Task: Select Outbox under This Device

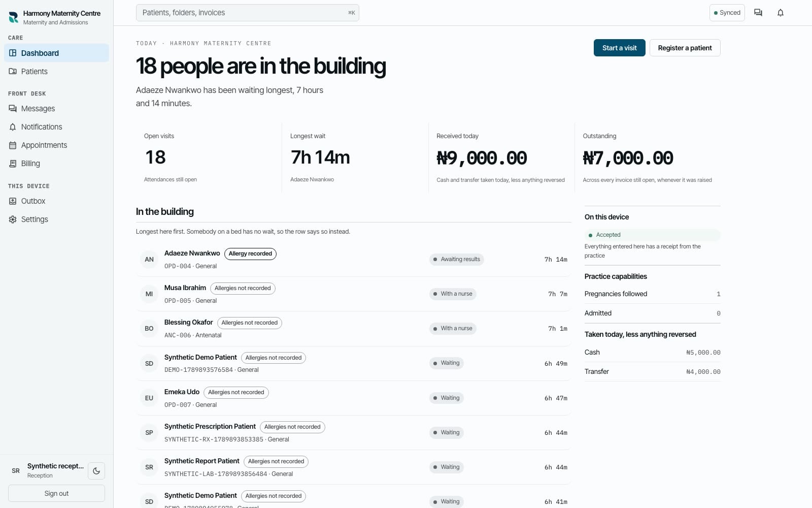Action: click(x=56, y=201)
